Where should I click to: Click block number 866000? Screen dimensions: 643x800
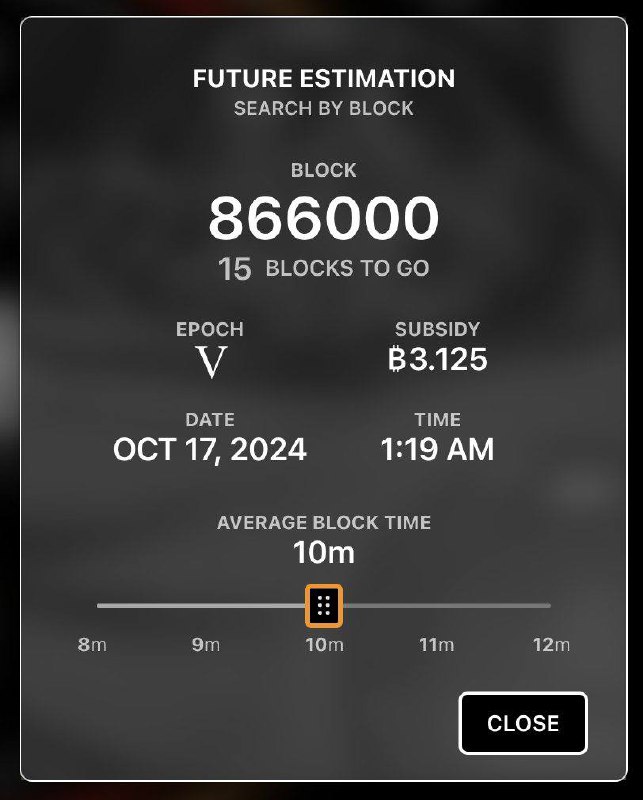tap(324, 218)
